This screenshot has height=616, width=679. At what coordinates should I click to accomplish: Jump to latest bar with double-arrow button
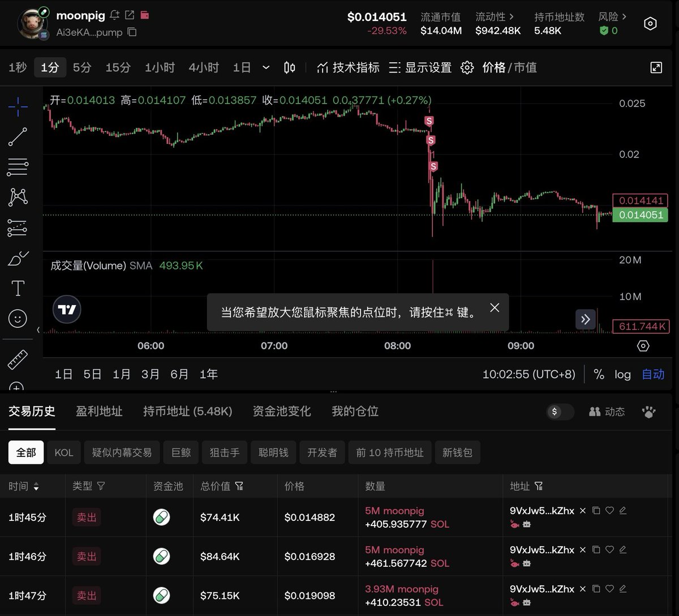(586, 319)
